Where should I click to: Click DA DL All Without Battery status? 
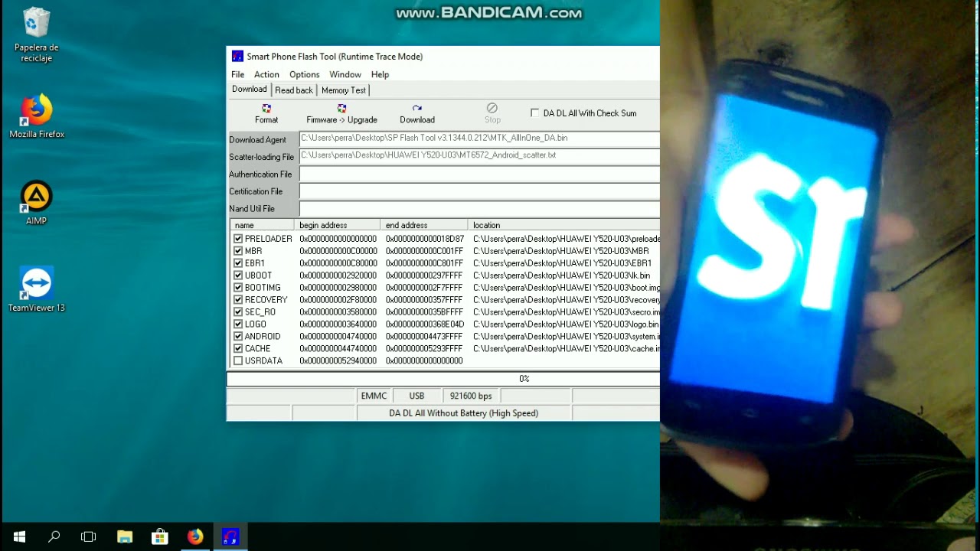pos(463,413)
